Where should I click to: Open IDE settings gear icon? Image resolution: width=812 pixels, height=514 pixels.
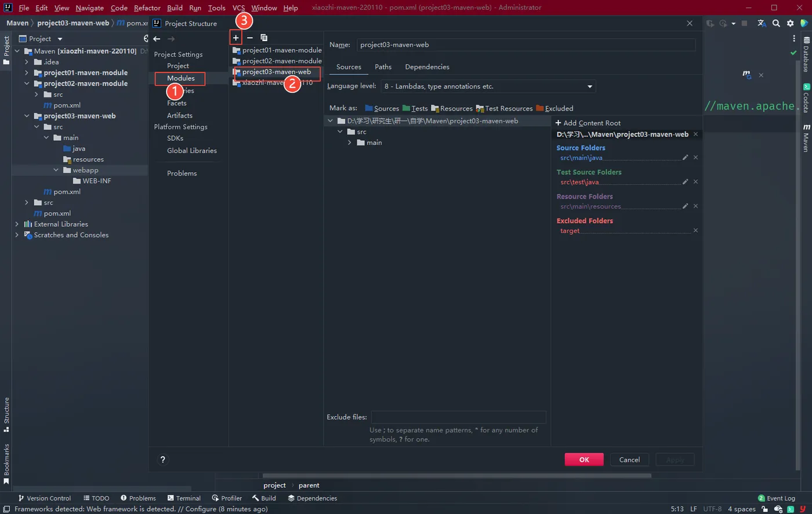pos(790,23)
